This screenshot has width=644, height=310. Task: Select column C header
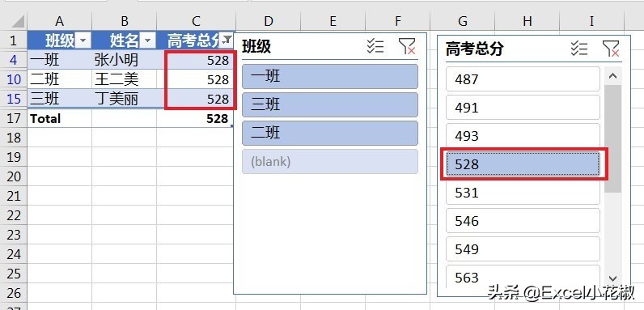pyautogui.click(x=197, y=21)
